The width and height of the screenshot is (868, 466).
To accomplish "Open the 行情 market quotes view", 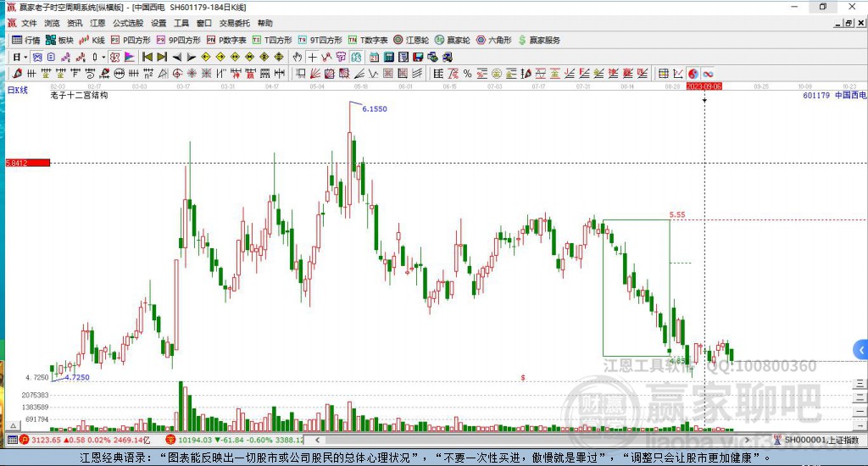I will point(26,40).
